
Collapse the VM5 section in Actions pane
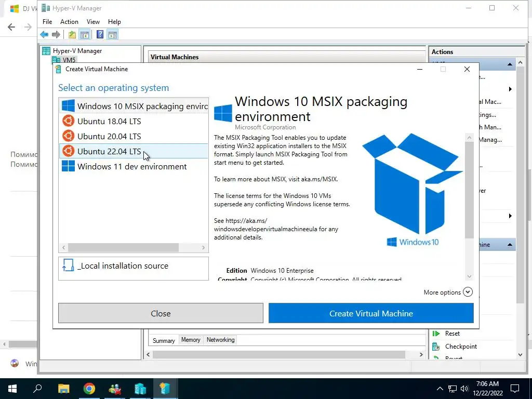tap(510, 64)
